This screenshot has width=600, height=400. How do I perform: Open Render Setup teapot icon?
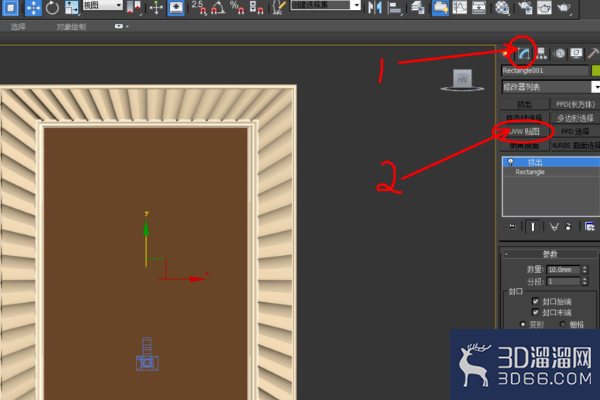[525, 7]
